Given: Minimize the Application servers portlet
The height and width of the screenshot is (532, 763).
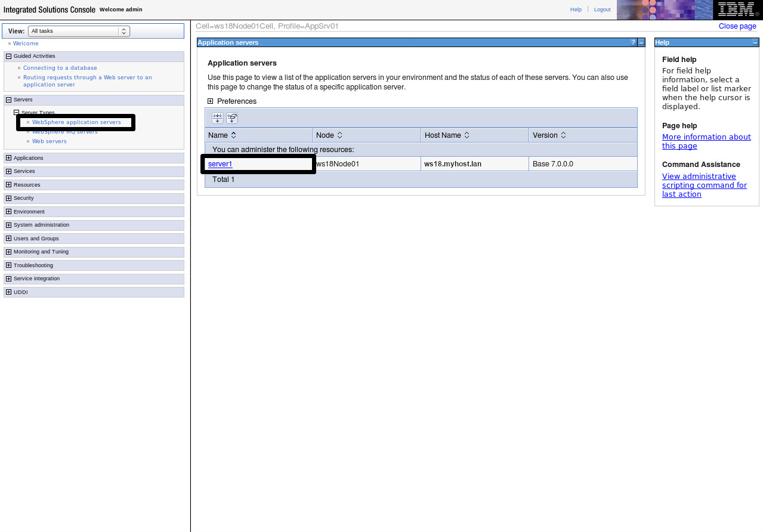Looking at the screenshot, I should click(x=641, y=42).
